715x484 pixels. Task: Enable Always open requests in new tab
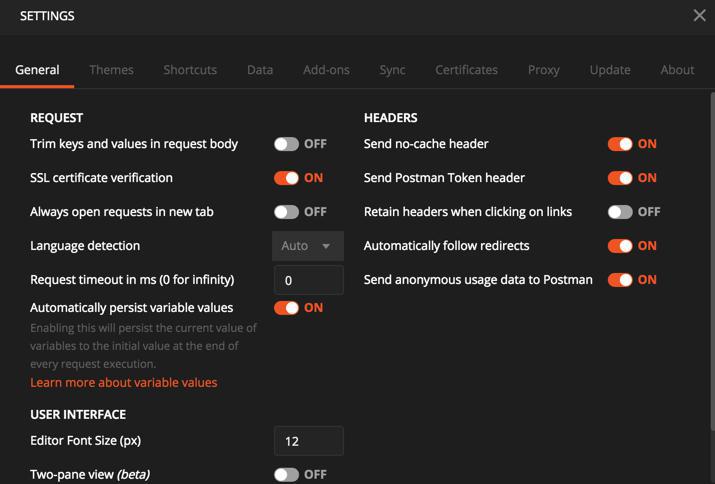[287, 212]
